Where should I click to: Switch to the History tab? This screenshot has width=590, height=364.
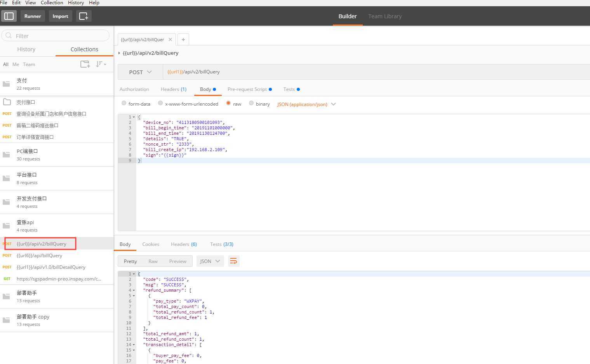pos(26,49)
